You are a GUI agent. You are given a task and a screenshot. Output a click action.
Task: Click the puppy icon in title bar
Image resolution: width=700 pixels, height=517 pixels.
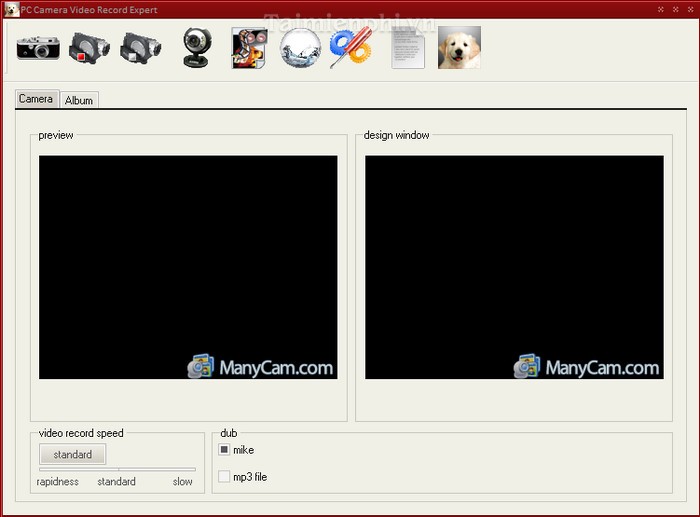click(x=11, y=9)
